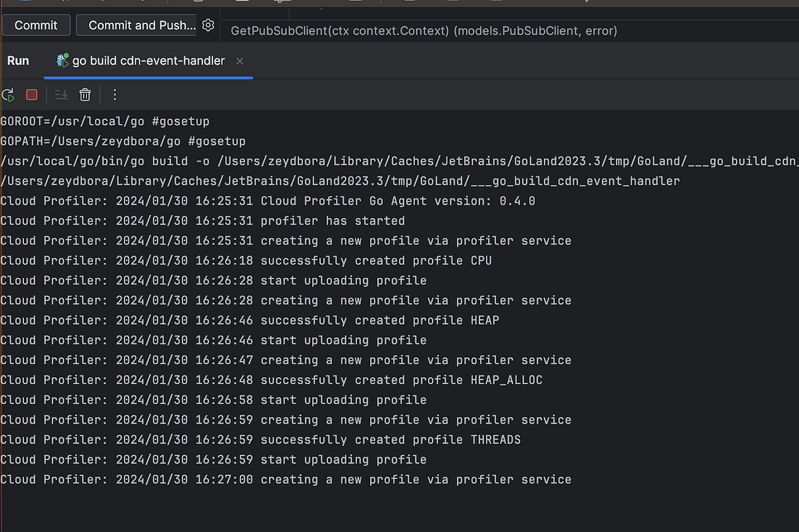Rerun the go build cdn-event-handler configuration

8,95
